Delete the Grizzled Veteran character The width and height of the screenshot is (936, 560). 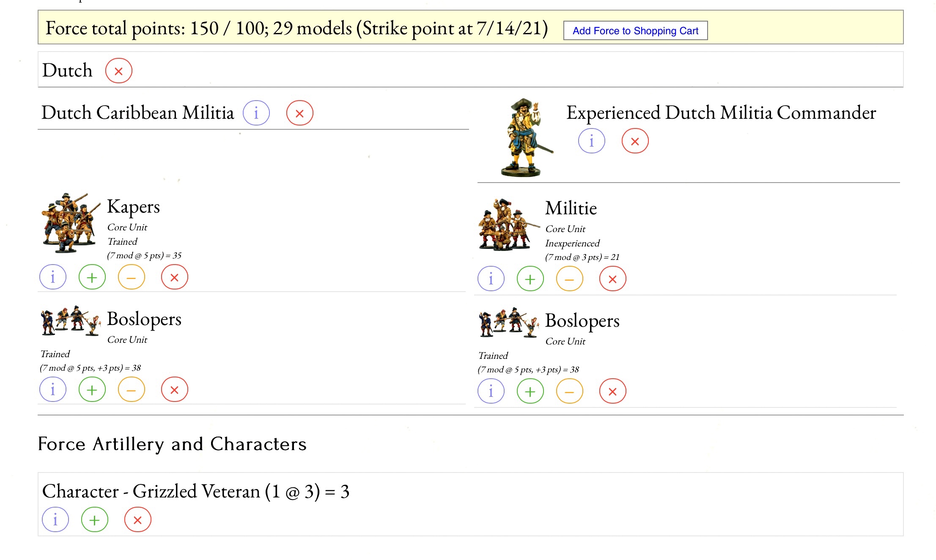(137, 519)
